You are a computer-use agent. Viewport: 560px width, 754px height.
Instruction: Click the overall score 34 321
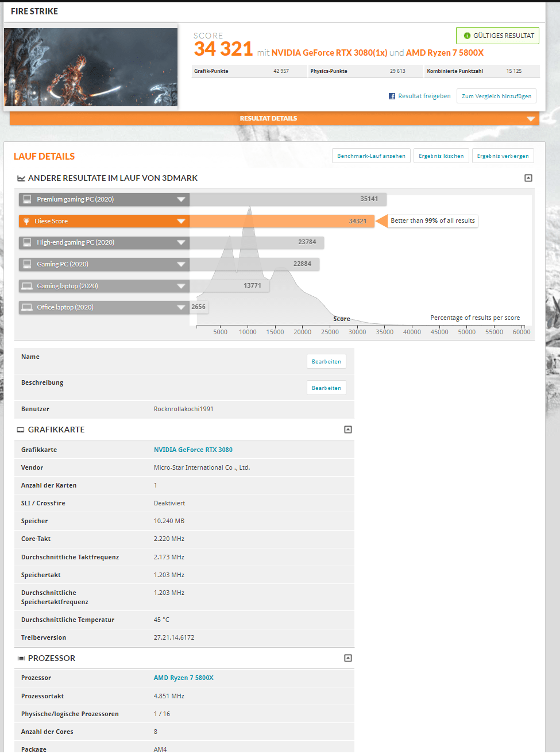(223, 49)
